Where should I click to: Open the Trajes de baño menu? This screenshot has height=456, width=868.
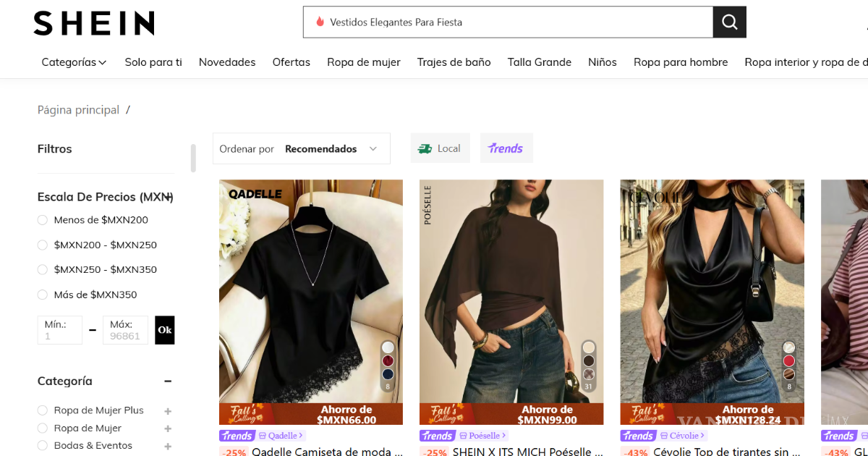point(454,62)
